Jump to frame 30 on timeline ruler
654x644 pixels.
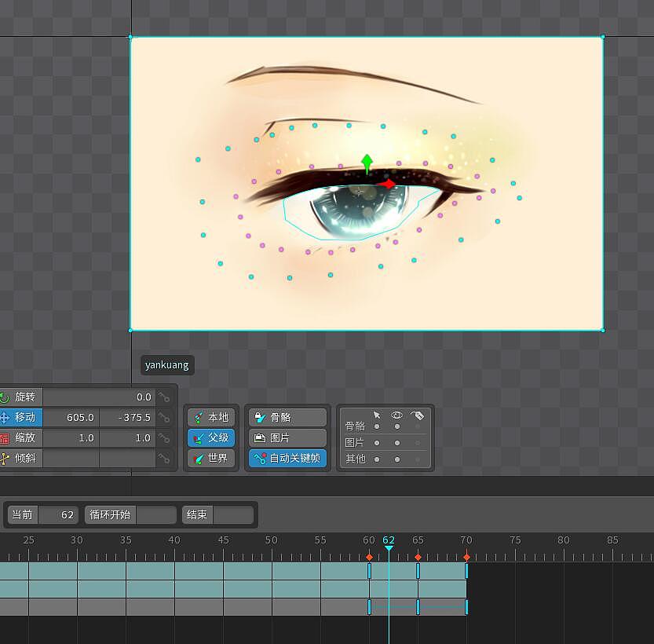point(77,540)
